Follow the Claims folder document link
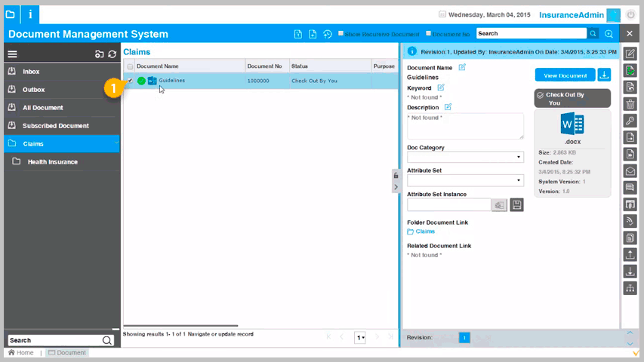Screen dimensions: 644x362 425,232
